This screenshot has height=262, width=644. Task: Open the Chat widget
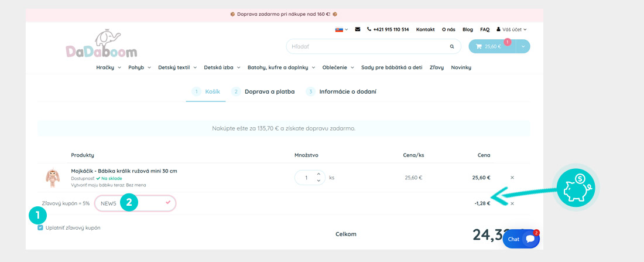point(520,239)
